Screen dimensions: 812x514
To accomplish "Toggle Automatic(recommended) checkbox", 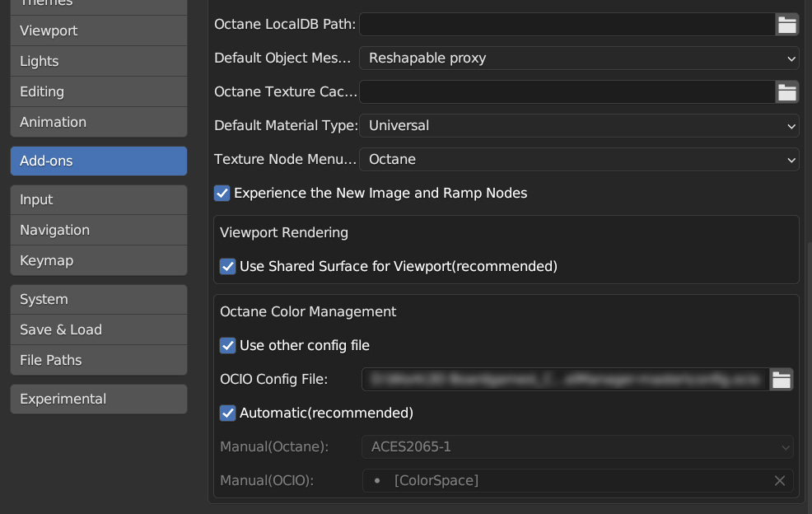I will [x=228, y=413].
